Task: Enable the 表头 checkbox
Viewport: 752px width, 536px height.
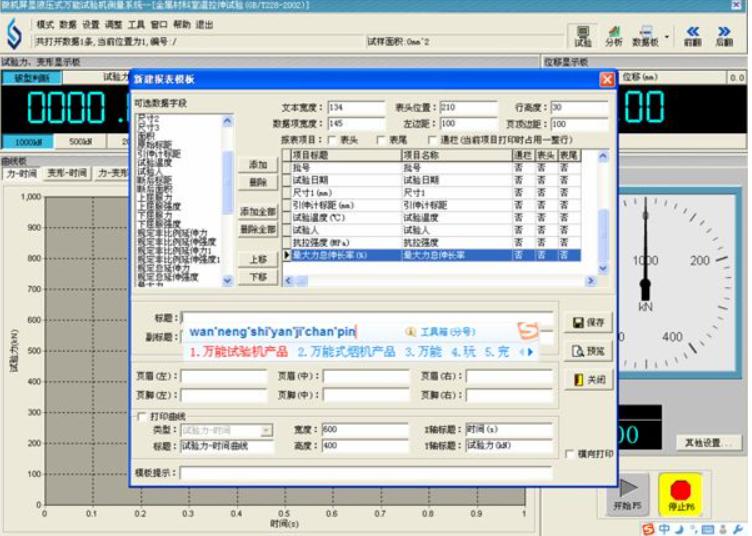Action: [331, 141]
